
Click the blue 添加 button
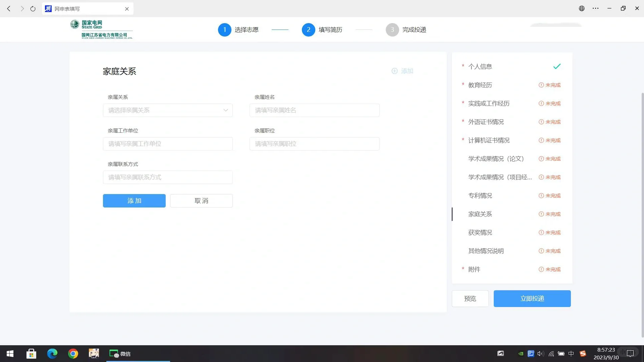pyautogui.click(x=134, y=201)
